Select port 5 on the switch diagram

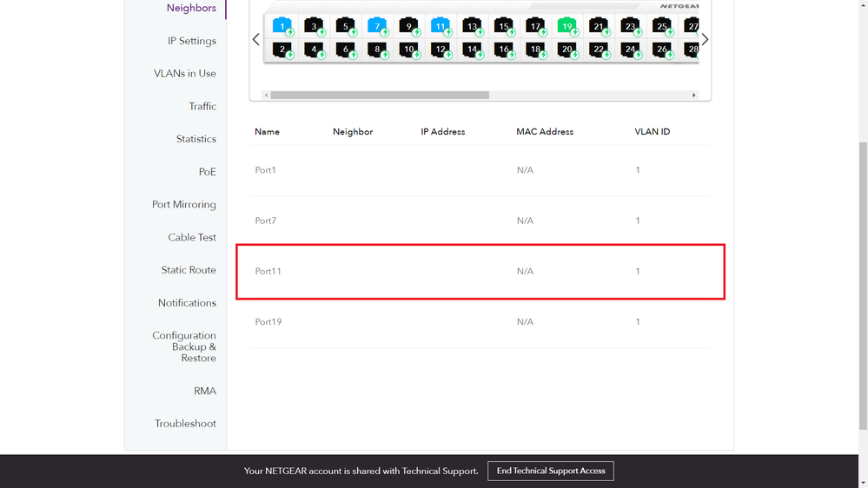346,26
